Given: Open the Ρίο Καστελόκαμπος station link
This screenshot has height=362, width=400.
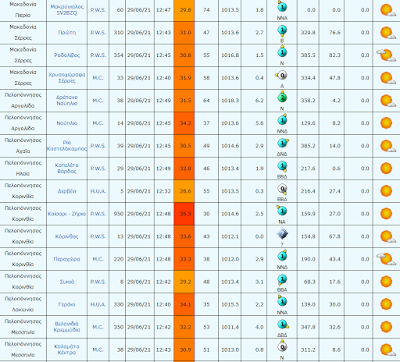Looking at the screenshot, I should pos(67,146).
